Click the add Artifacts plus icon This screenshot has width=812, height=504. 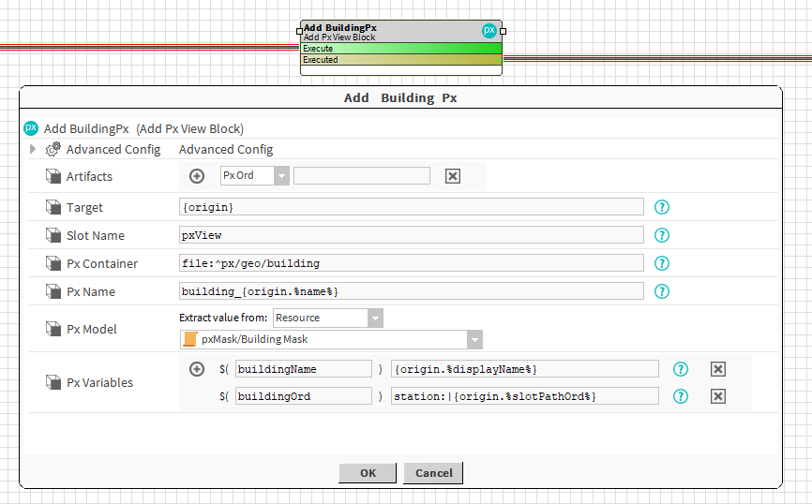pyautogui.click(x=197, y=176)
